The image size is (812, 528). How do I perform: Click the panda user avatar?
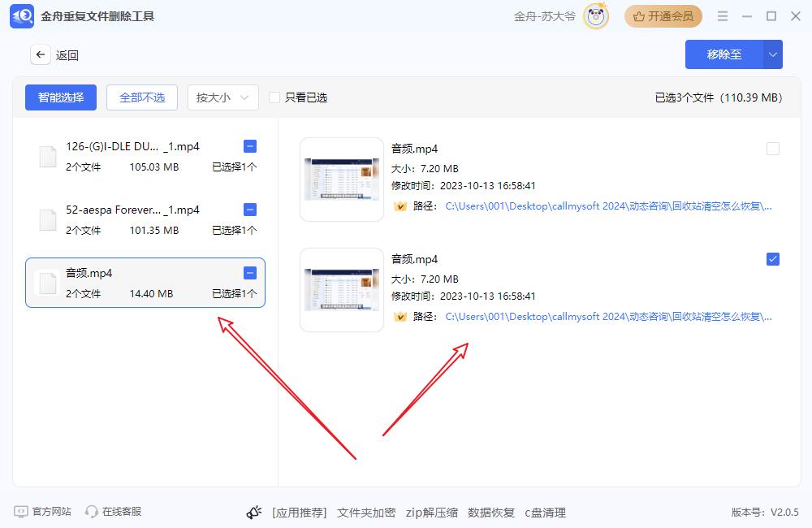coord(596,16)
